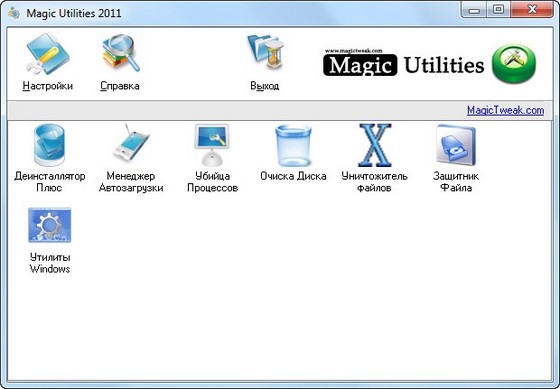Viewport: 560px width, 389px height.
Task: Open Менеджер Автозагрузки startup manager icon
Action: pyautogui.click(x=131, y=144)
